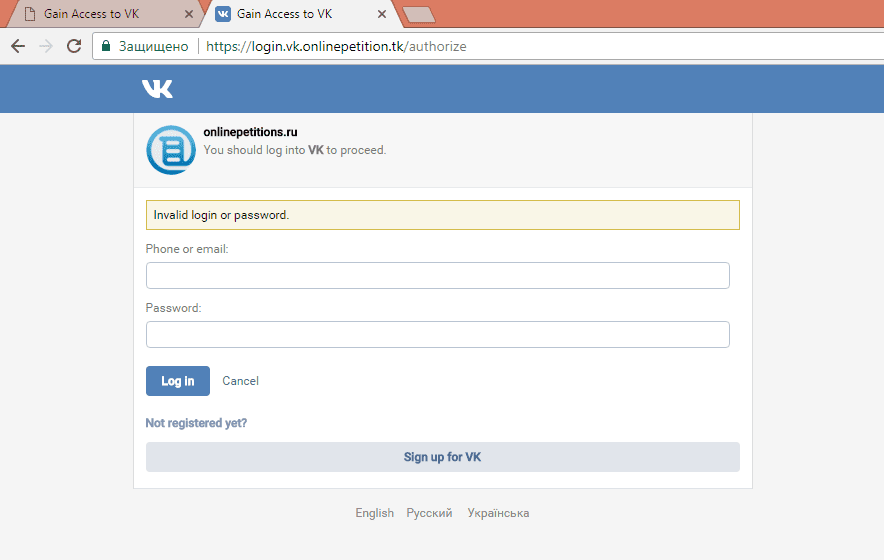Click the VK logo in blue header
Viewport: 884px width, 560px height.
tap(157, 89)
